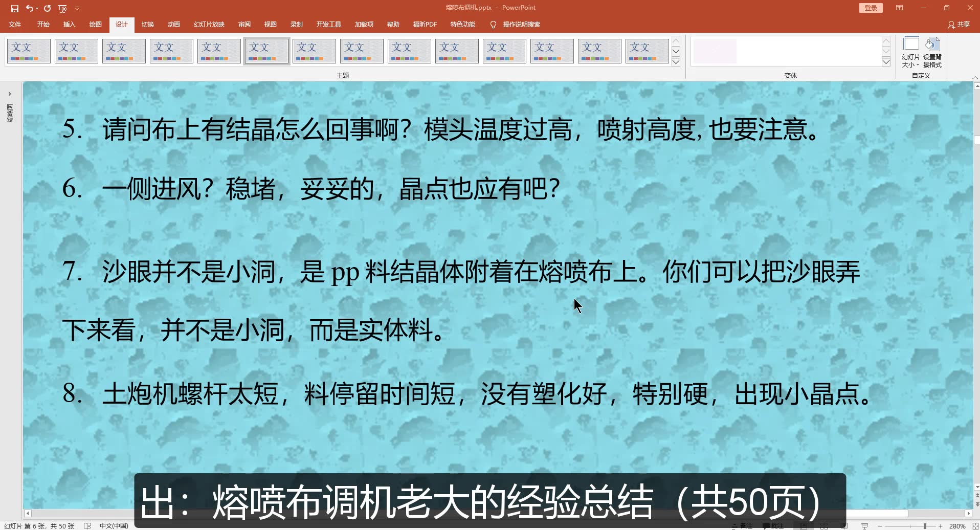
Task: Open the 开发工具 tab
Action: point(328,25)
